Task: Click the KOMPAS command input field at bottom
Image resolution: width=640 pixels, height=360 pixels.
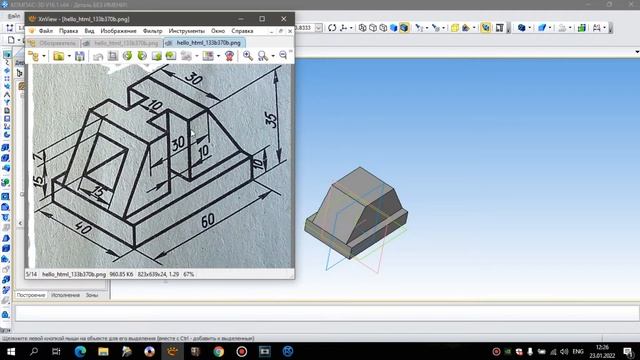Action: (327, 313)
